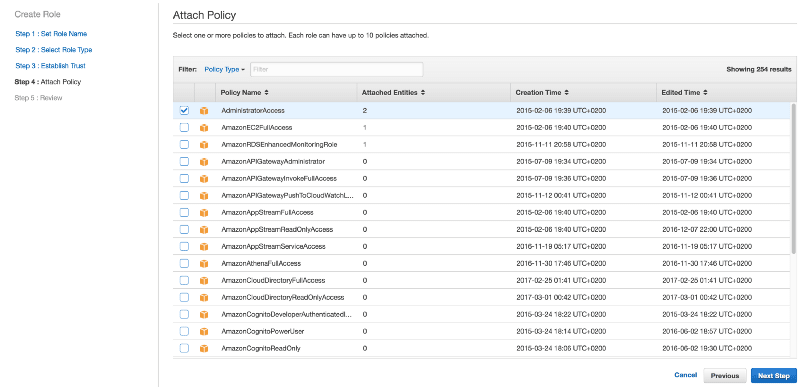Image resolution: width=800 pixels, height=387 pixels.
Task: Click the policy icon beside AmazonCognitoPowerUser
Action: [x=204, y=331]
